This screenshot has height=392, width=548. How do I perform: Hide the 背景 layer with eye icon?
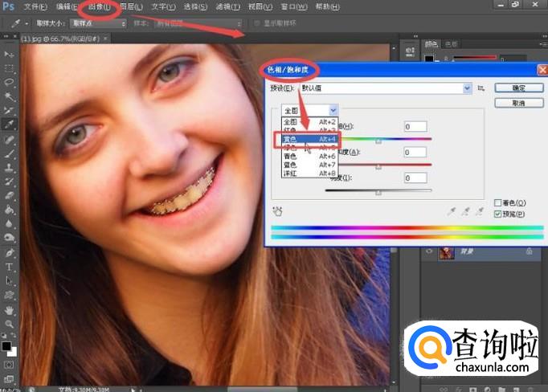click(x=427, y=251)
